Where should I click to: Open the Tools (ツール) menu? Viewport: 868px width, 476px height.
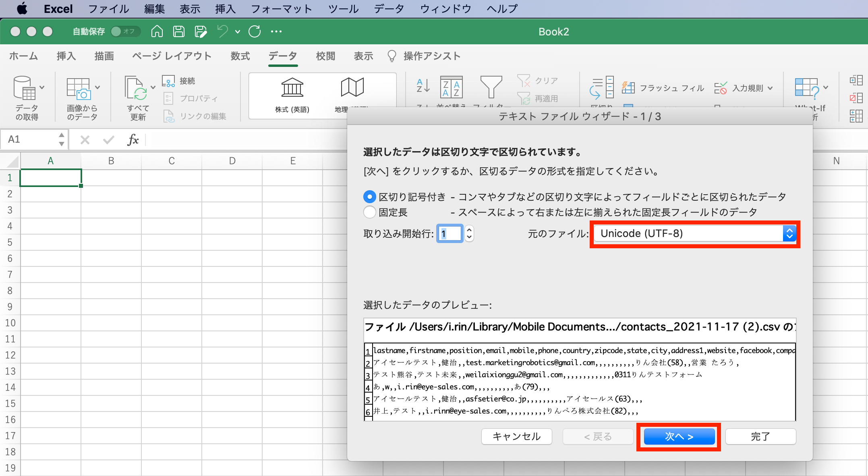coord(343,9)
